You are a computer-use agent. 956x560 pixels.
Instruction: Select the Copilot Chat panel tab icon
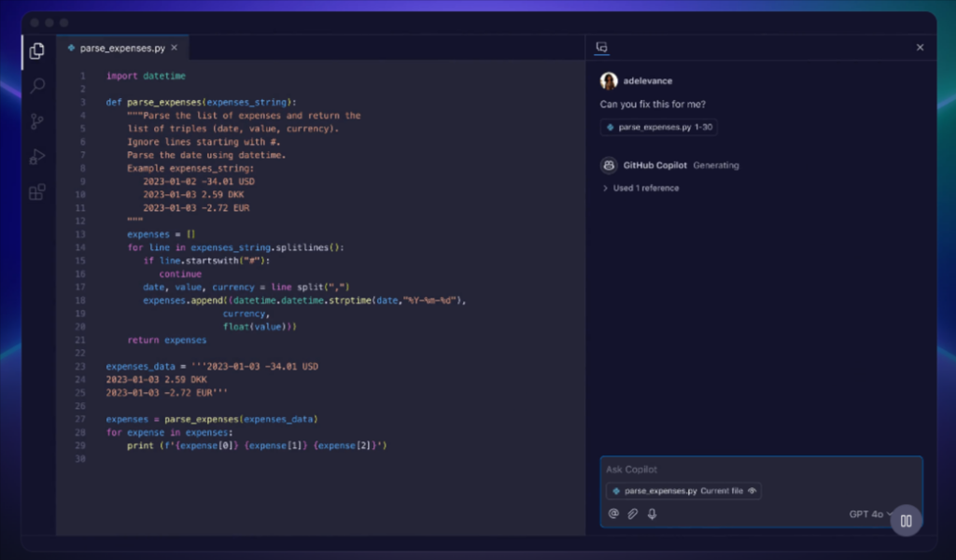coord(602,48)
